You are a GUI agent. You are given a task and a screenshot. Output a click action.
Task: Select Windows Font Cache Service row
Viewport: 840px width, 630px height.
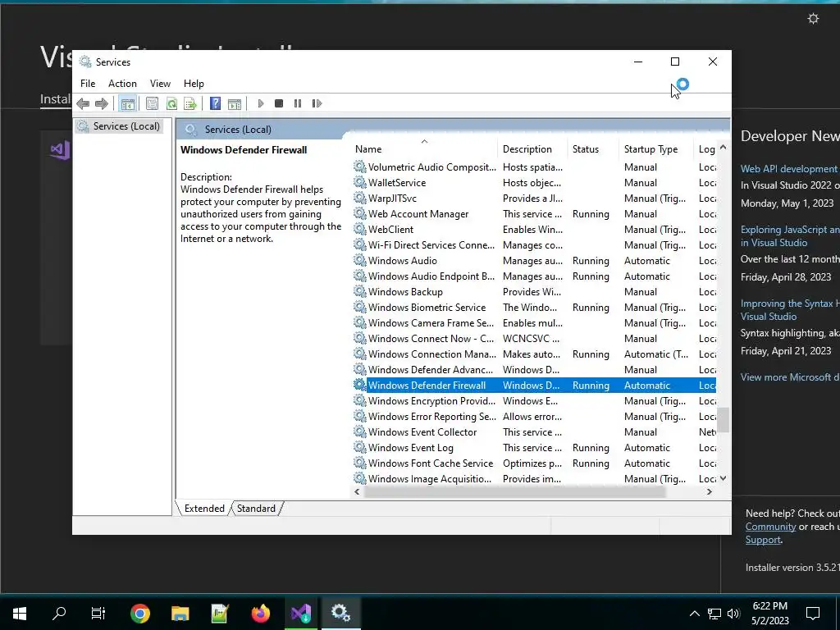point(534,463)
